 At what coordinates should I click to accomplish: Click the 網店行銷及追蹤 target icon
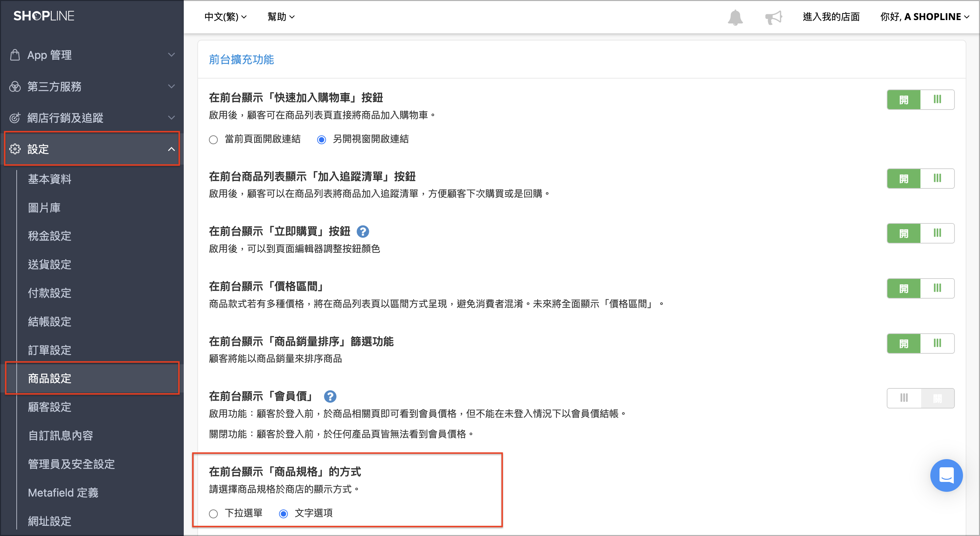coord(15,118)
